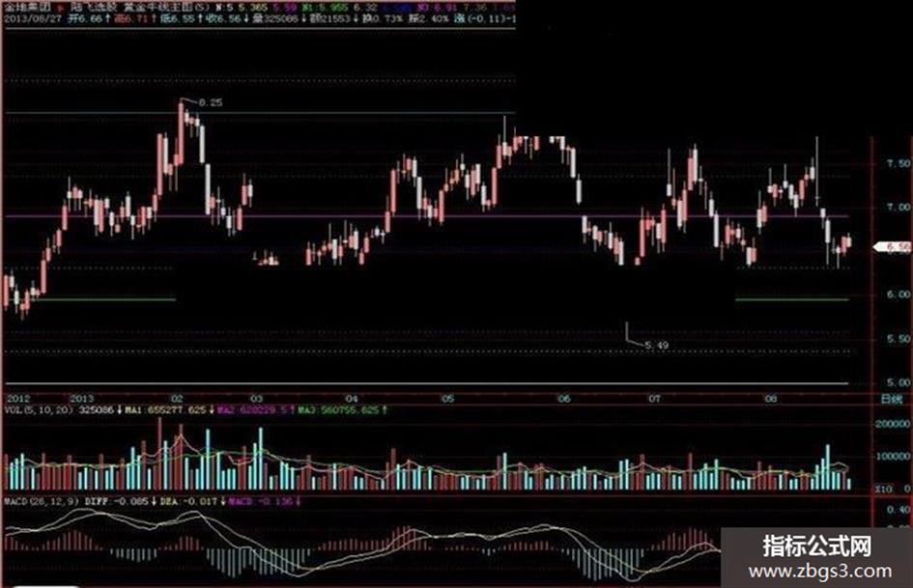The image size is (913, 588).
Task: Click the 2013 label on time axis
Action: click(x=81, y=399)
